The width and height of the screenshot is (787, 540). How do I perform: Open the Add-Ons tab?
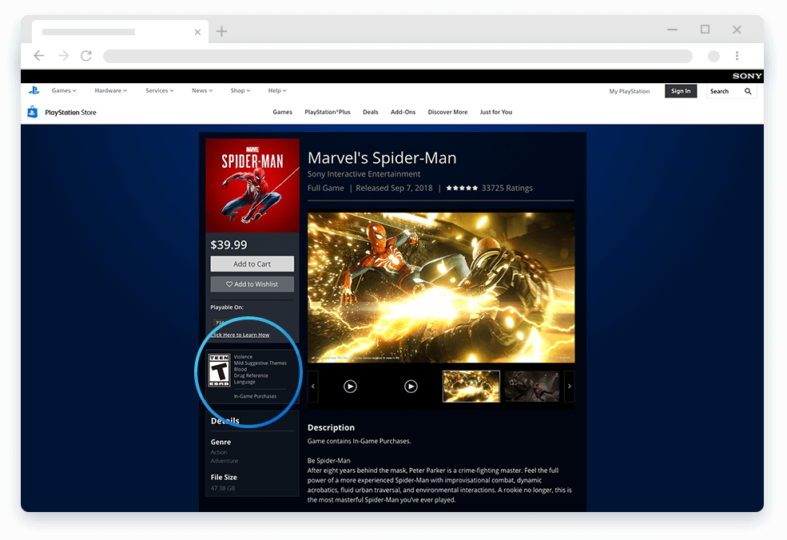403,112
